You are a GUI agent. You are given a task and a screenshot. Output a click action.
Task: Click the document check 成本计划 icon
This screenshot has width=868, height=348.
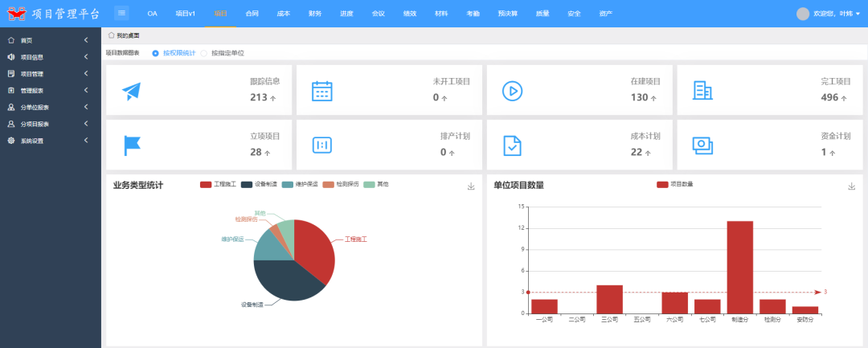512,145
